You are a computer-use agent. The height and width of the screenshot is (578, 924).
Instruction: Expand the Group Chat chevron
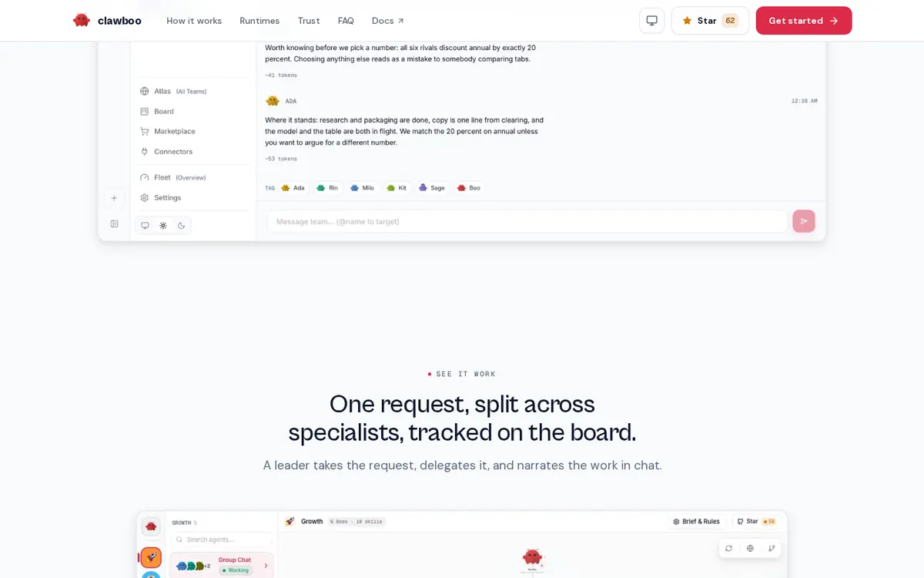point(266,566)
